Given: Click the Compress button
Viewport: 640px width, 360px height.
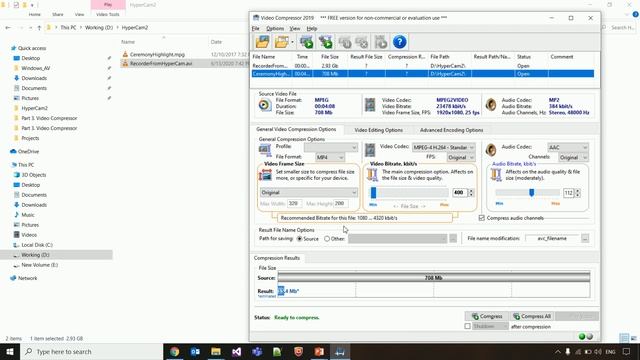Looking at the screenshot, I should (x=487, y=316).
